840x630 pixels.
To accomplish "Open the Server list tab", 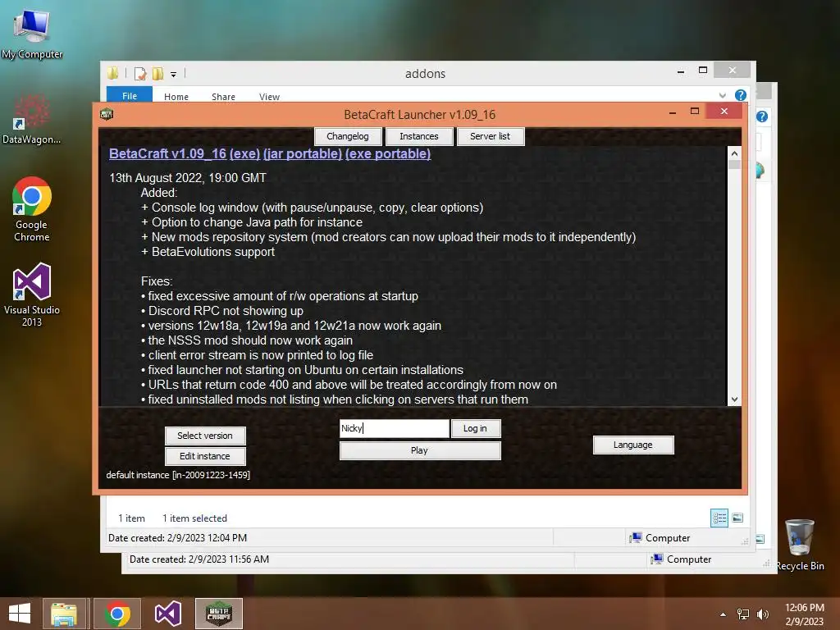I will pos(491,136).
